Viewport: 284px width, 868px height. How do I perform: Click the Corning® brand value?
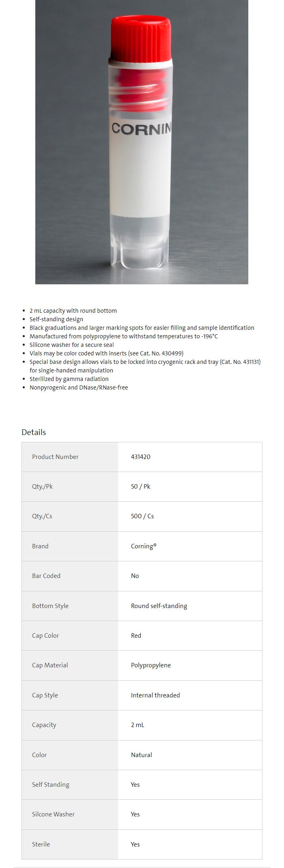pos(143,546)
